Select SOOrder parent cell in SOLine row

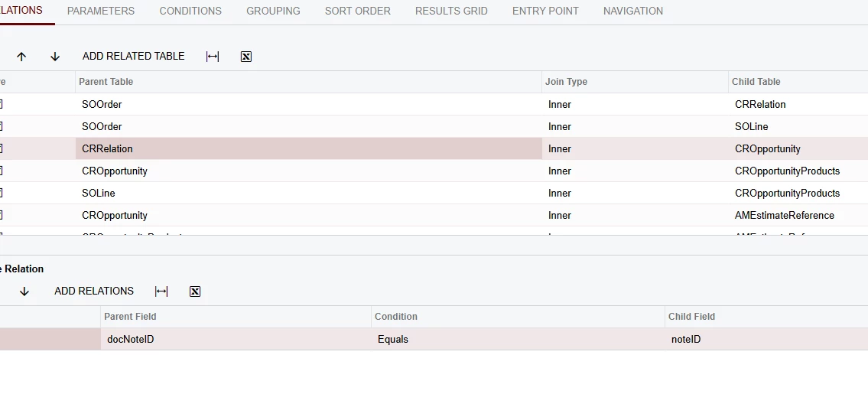(x=309, y=126)
